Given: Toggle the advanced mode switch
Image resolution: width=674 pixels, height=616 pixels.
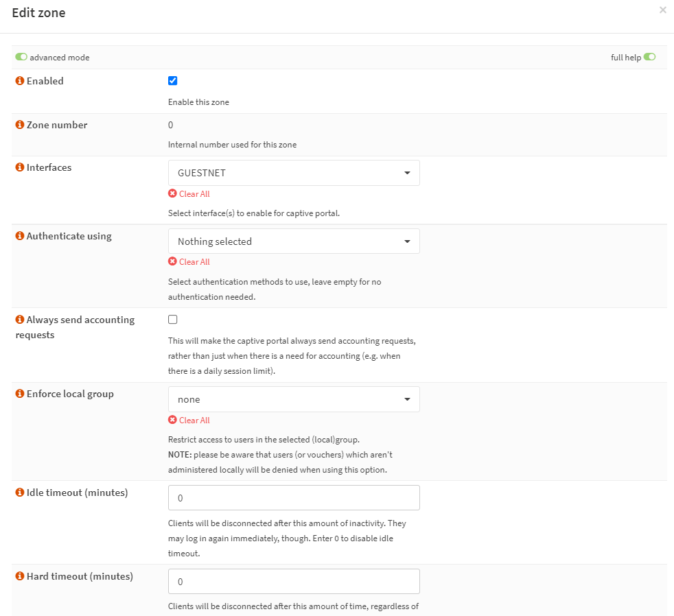Looking at the screenshot, I should pos(21,58).
